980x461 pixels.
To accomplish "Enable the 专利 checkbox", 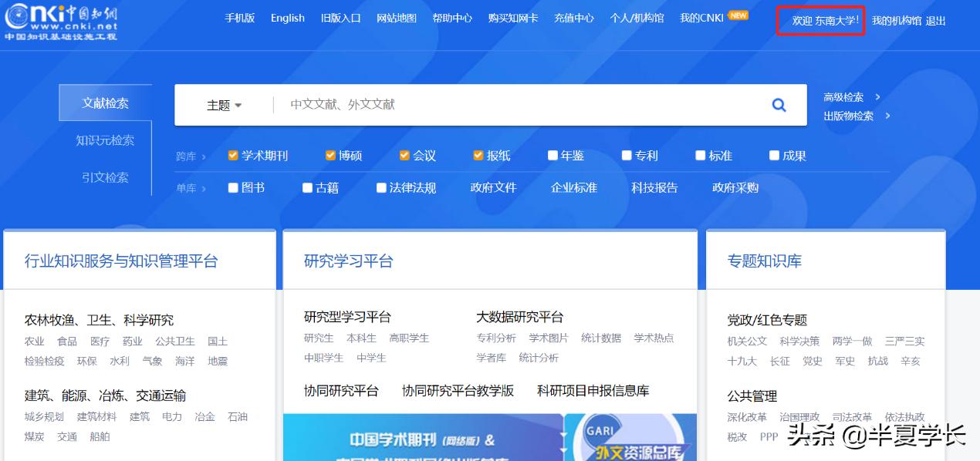I will click(626, 155).
